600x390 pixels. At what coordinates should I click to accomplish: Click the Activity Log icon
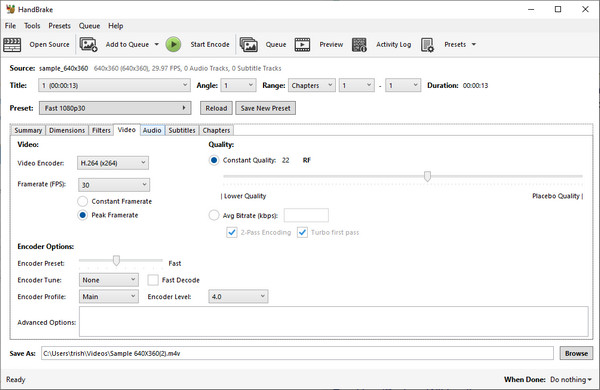point(359,45)
